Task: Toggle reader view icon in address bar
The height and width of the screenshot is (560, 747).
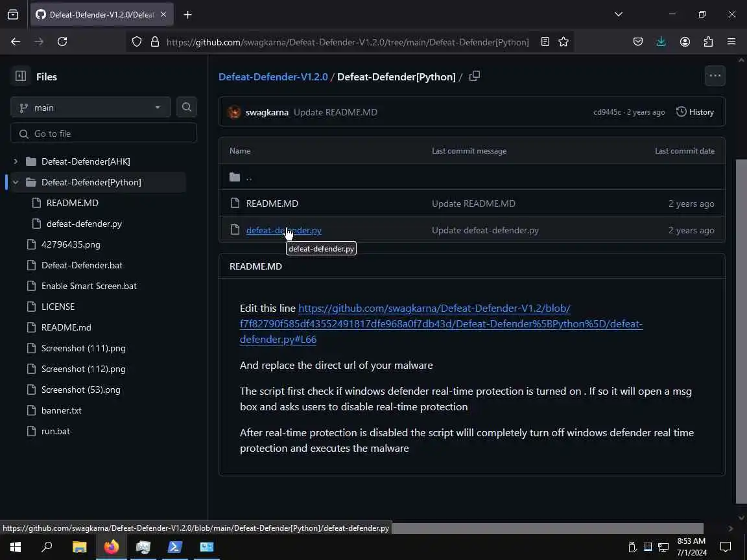Action: (545, 42)
